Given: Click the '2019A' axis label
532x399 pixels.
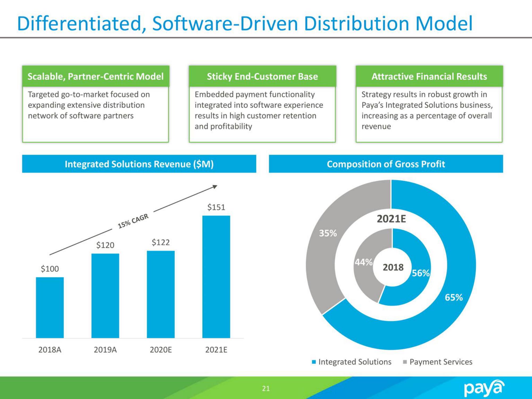Looking at the screenshot, I should point(105,350).
